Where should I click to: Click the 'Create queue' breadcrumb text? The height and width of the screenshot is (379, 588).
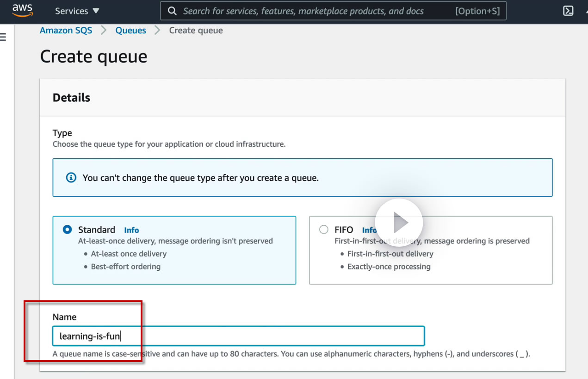(196, 31)
